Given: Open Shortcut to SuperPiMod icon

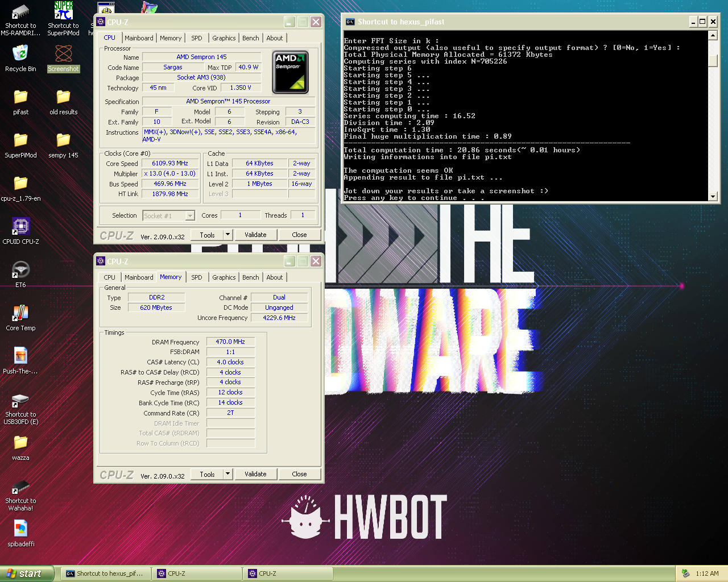Looking at the screenshot, I should tap(63, 11).
